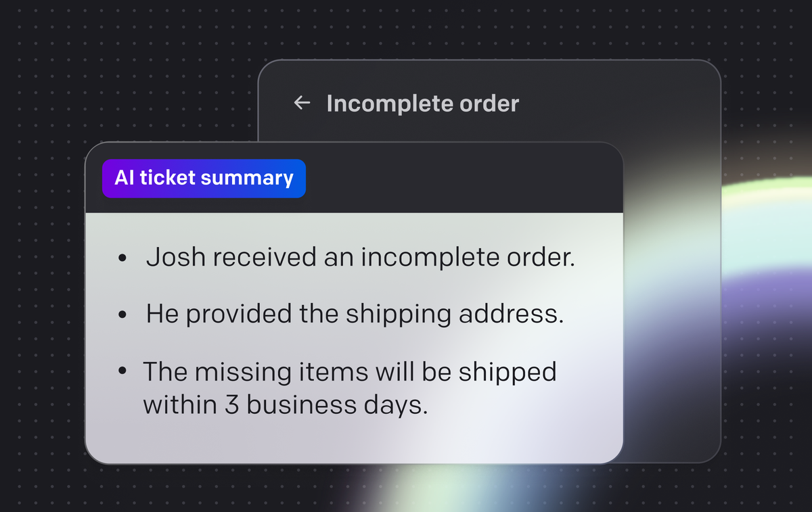Select the AI ticket summary badge
812x512 pixels.
[x=204, y=179]
